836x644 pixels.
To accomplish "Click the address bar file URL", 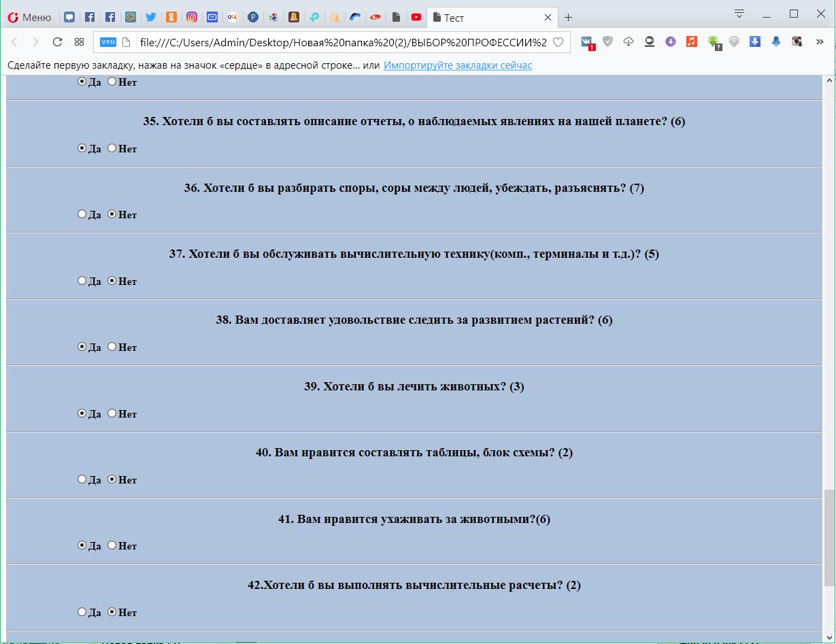I will pos(343,42).
